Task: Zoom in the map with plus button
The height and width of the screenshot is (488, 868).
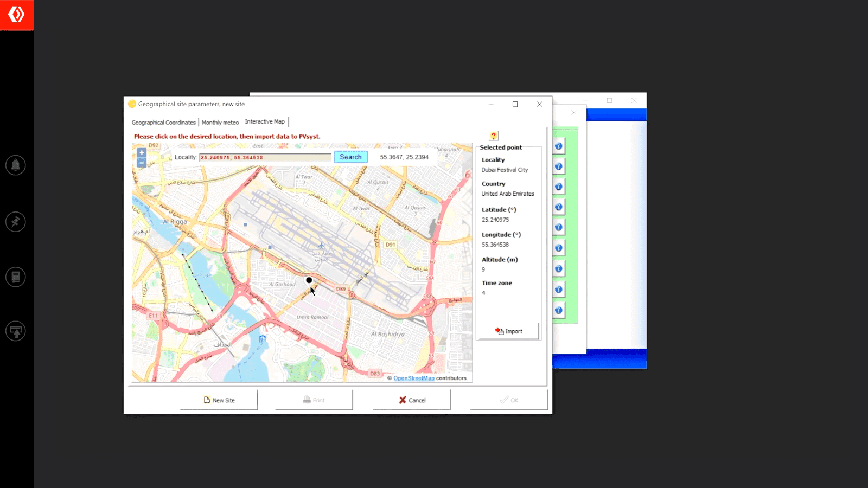Action: click(x=141, y=153)
